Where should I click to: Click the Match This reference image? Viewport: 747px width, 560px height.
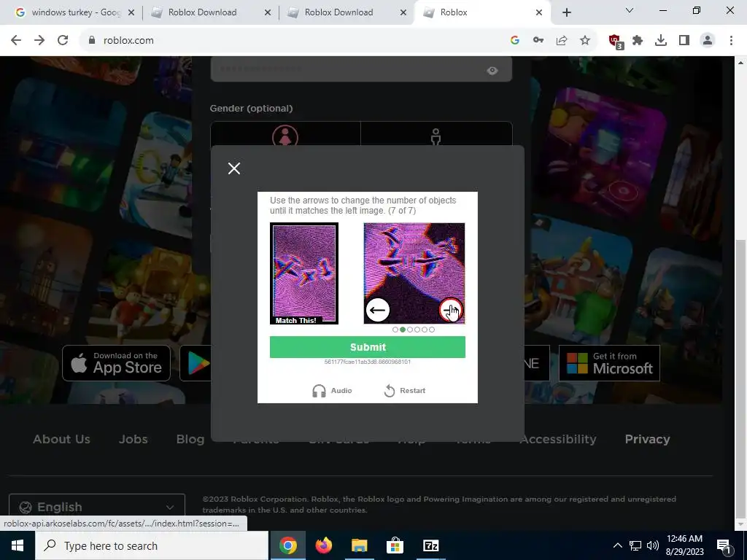pos(304,273)
